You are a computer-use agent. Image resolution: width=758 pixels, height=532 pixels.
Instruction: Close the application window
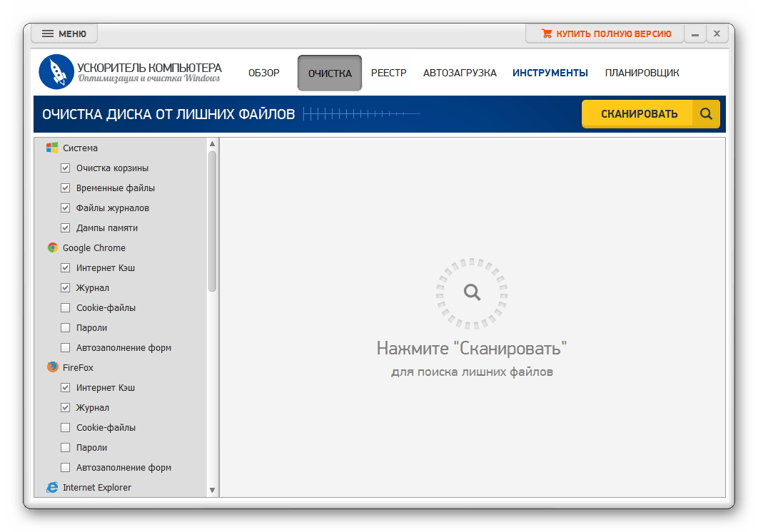pos(717,34)
